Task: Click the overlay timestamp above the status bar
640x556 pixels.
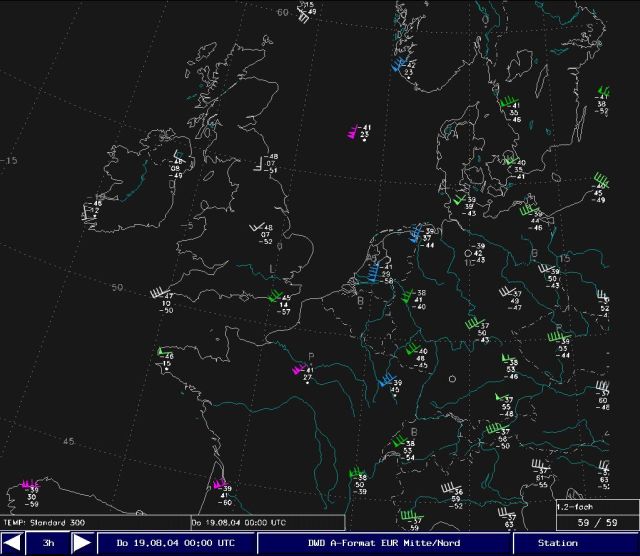Action: [x=238, y=522]
